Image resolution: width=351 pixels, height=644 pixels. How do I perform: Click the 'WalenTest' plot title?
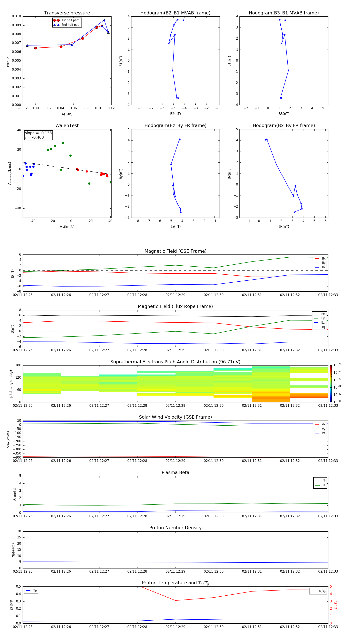pyautogui.click(x=67, y=125)
